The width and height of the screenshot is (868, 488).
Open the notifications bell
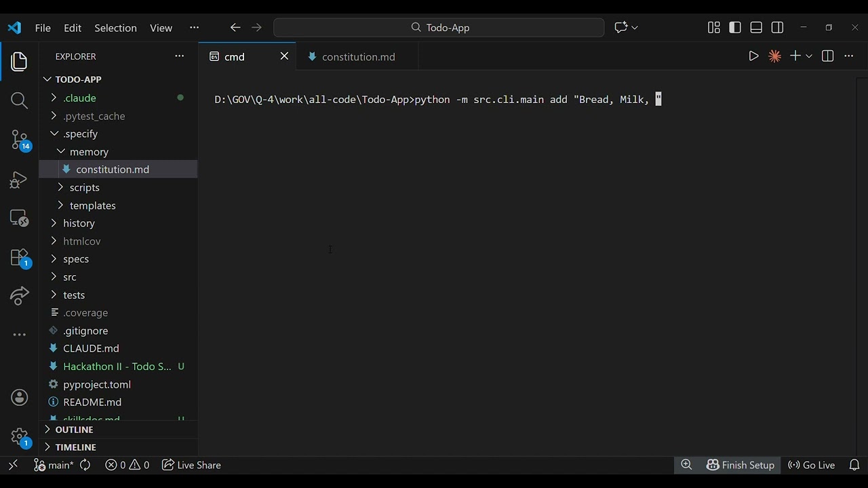pos(854,465)
